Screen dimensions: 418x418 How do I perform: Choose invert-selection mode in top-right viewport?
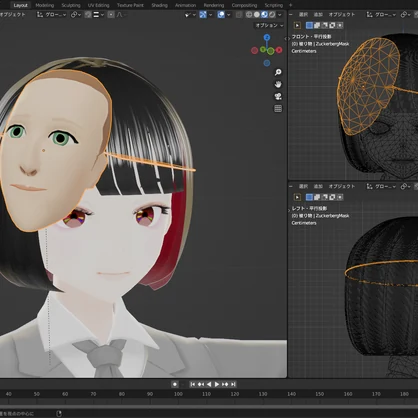point(332,25)
